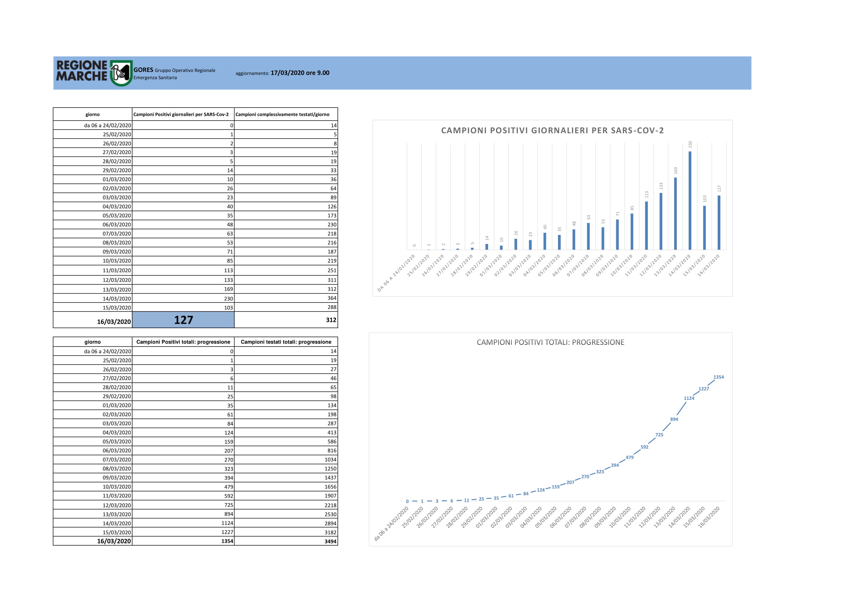This screenshot has height=614, width=868.
Task: Select 'Campioni Positivi totali: progressione' header
Action: (x=183, y=342)
